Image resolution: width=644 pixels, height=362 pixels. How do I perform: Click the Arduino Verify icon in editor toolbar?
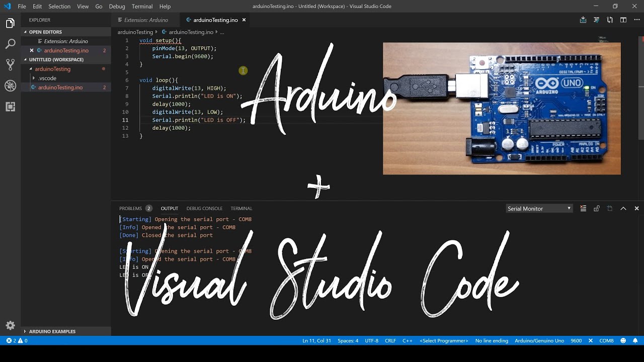(x=597, y=20)
